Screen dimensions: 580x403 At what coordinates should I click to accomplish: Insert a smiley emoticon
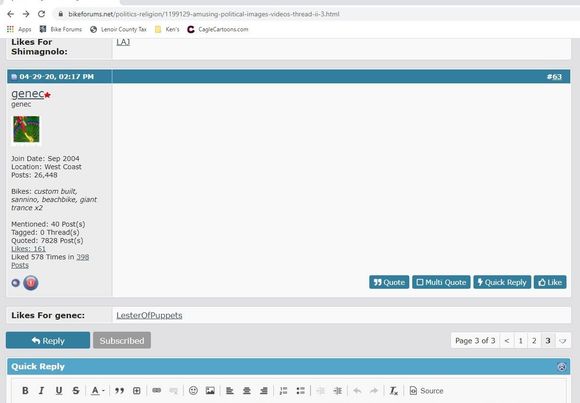click(193, 390)
